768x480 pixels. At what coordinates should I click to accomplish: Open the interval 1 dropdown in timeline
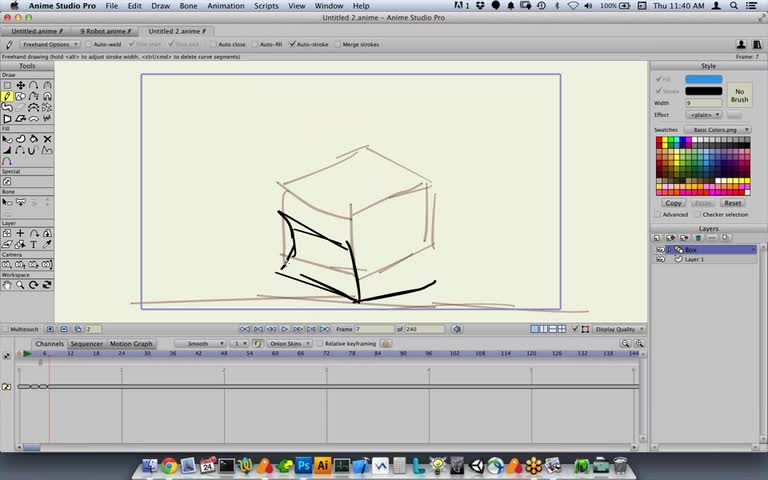(239, 344)
